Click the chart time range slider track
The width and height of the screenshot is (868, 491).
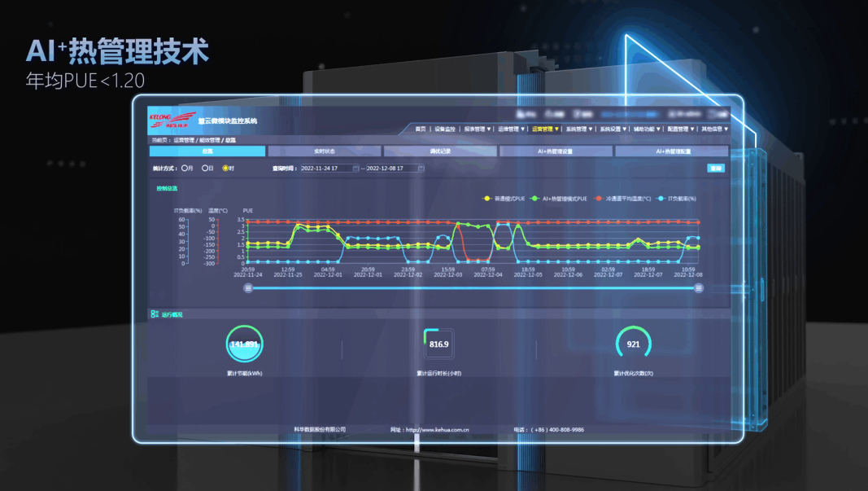click(473, 287)
